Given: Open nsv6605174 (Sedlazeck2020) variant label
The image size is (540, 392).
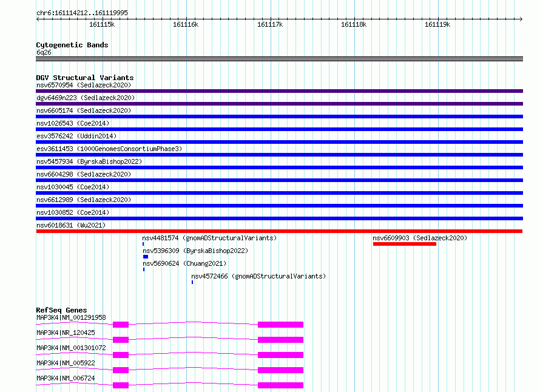Looking at the screenshot, I should tap(84, 110).
